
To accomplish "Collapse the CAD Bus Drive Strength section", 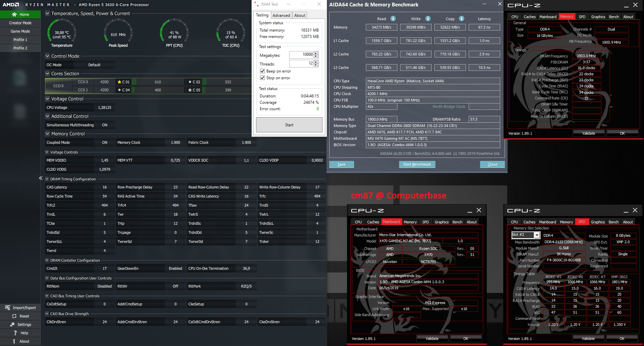I will (47, 314).
